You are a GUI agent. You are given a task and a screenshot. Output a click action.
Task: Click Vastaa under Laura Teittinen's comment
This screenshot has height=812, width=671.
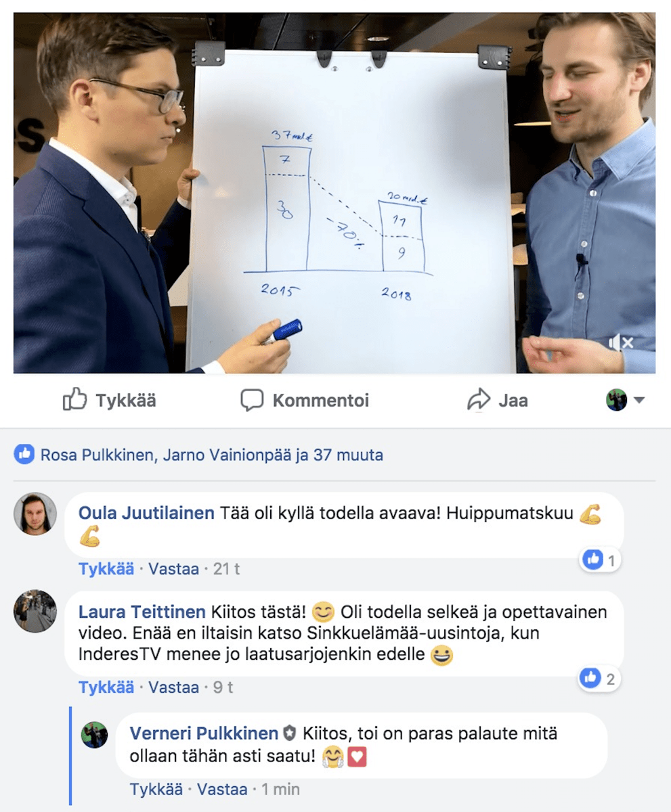click(x=173, y=687)
